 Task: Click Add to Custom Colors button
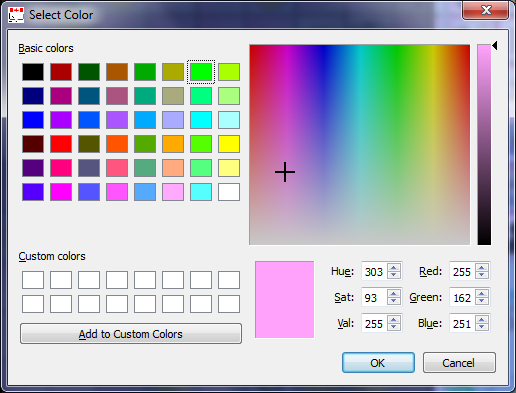131,334
